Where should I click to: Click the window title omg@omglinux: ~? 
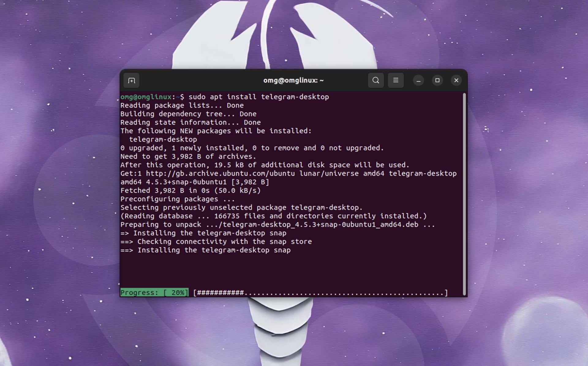(x=293, y=80)
